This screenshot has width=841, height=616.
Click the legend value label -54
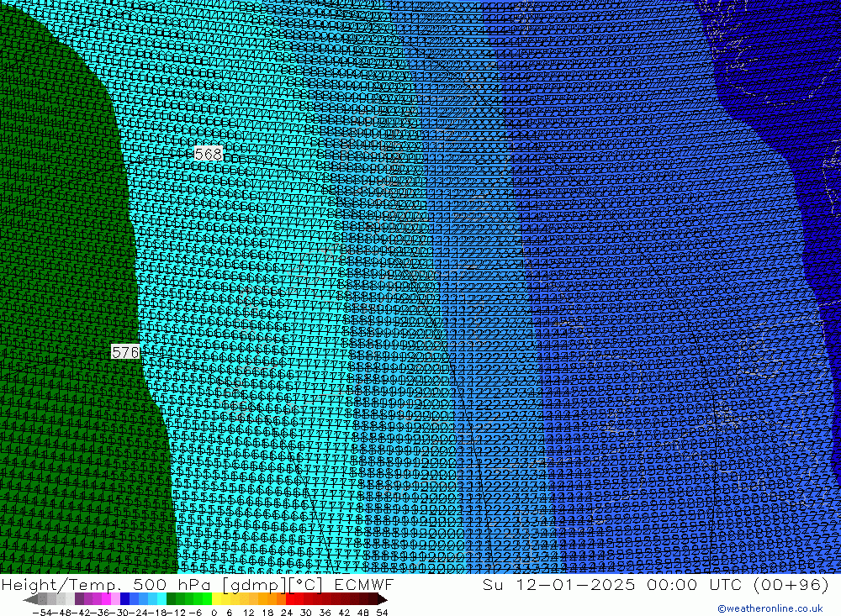pyautogui.click(x=42, y=613)
